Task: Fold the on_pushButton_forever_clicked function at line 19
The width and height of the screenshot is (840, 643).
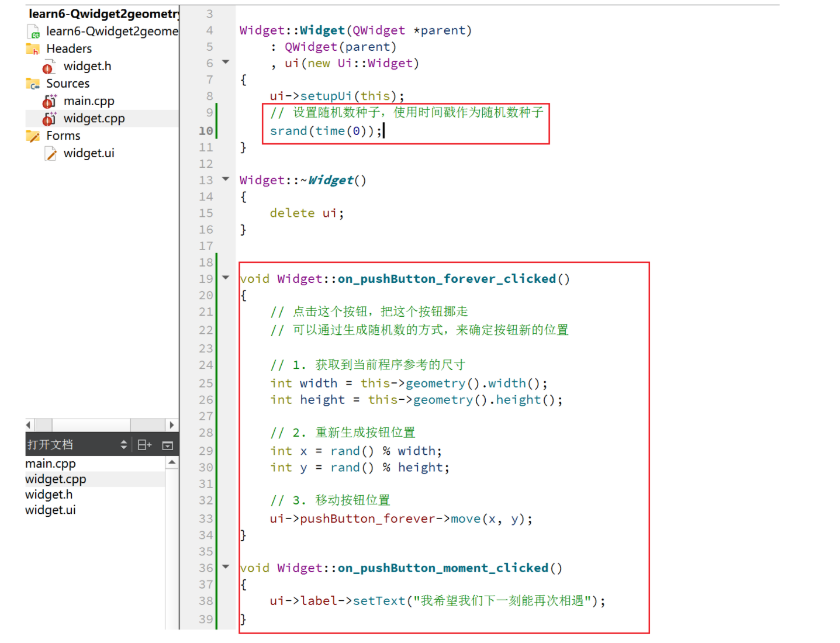Action: point(226,278)
